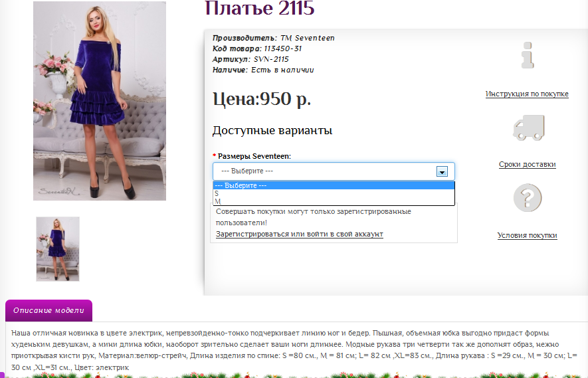Screen dimensions: 588x378
Task: Click the question mark purchase conditions icon
Action: pos(528,198)
